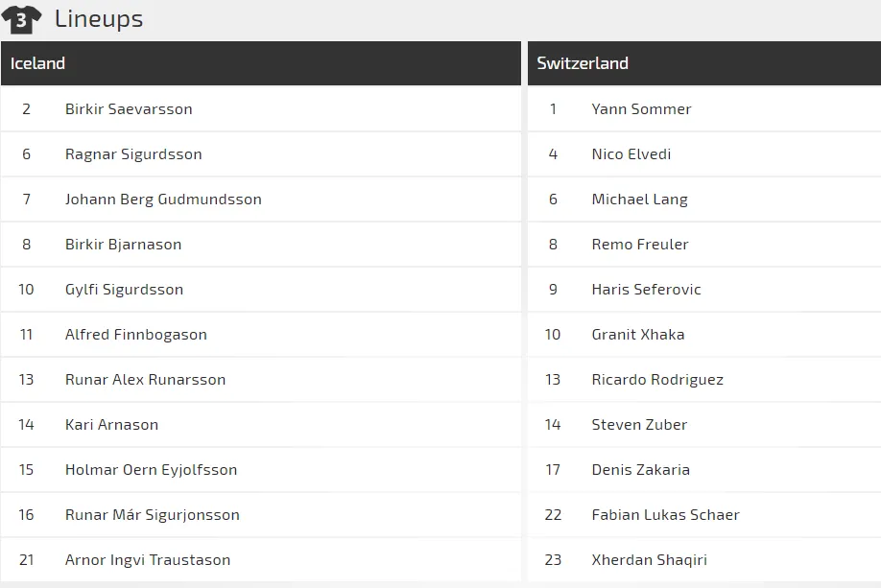Select Denis Zakaria in Switzerland lineup
The image size is (881, 588).
coord(640,470)
